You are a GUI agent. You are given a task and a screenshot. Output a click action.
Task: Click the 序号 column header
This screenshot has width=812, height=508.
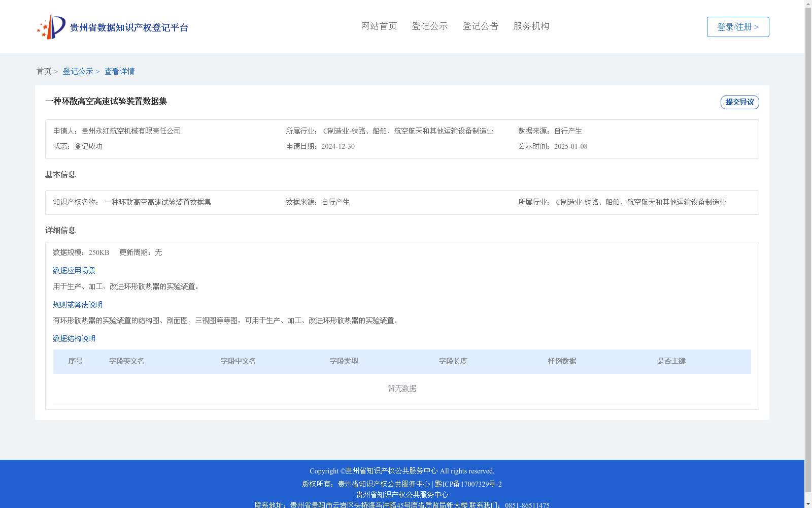pos(76,361)
